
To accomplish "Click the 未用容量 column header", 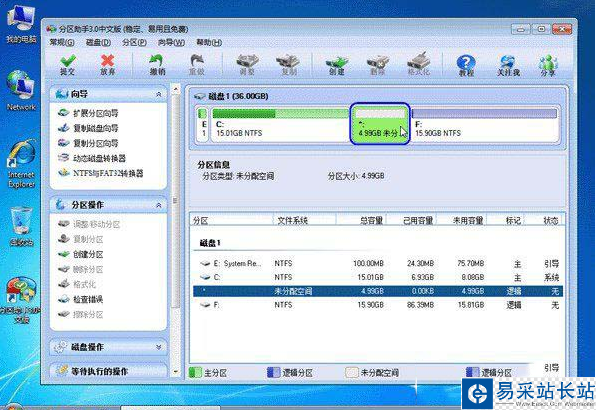I will 461,220.
